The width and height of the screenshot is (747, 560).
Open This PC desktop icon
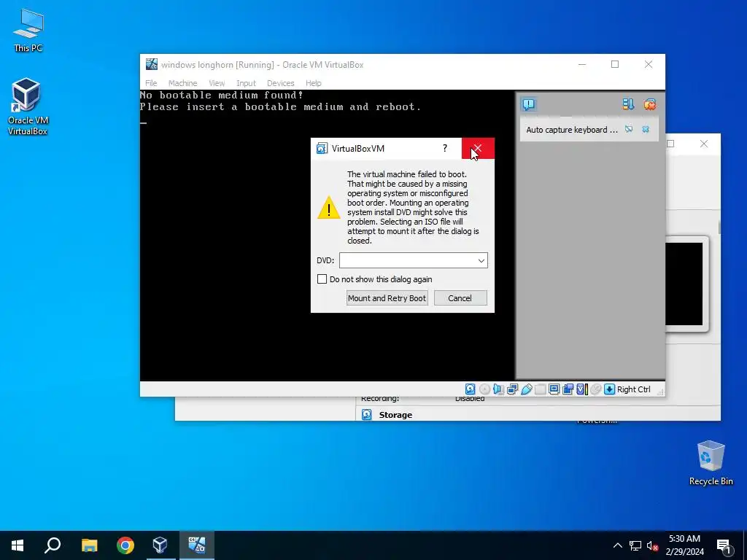(x=28, y=30)
